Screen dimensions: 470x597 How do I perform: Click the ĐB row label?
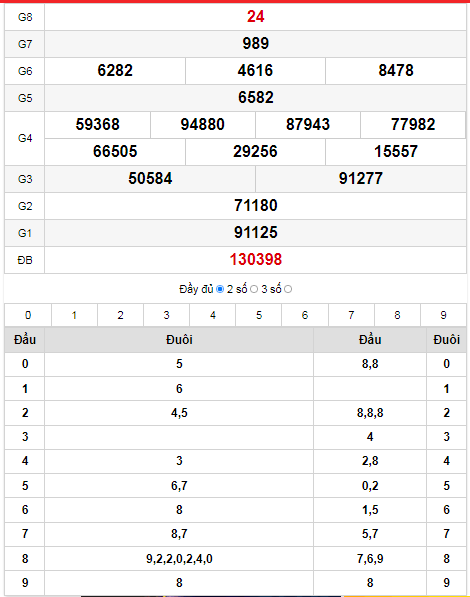(x=25, y=260)
